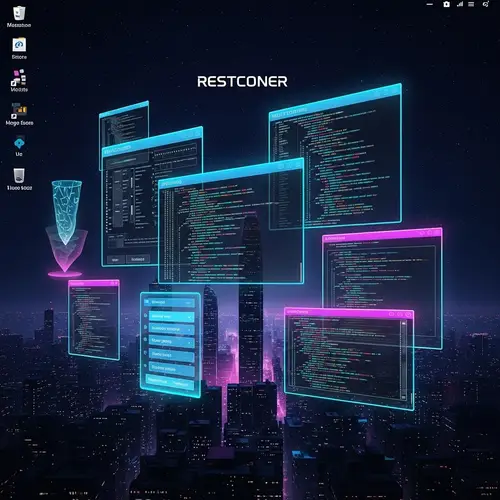Click the leftmost title-bar control of the lower magenta window
Screen dimensions: 500x500
pos(392,314)
